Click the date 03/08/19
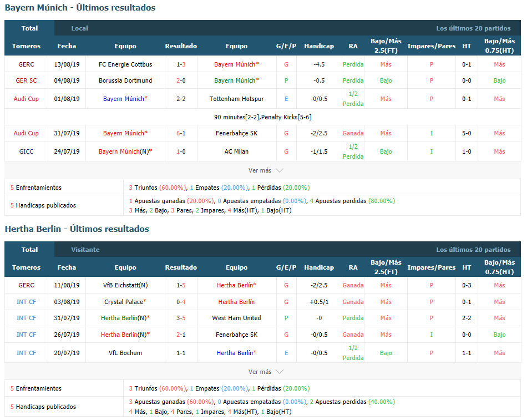Screen dimensions: 527x420 (67, 302)
